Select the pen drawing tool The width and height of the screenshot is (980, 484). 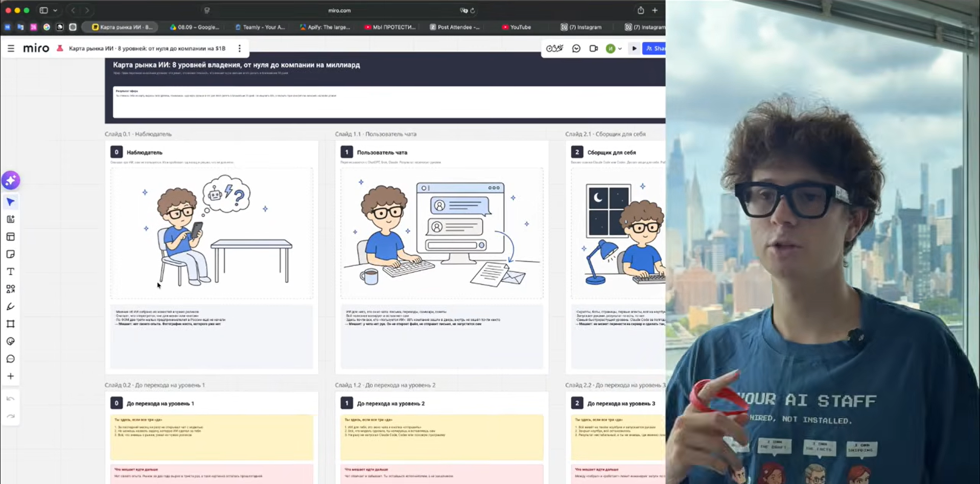click(x=10, y=306)
